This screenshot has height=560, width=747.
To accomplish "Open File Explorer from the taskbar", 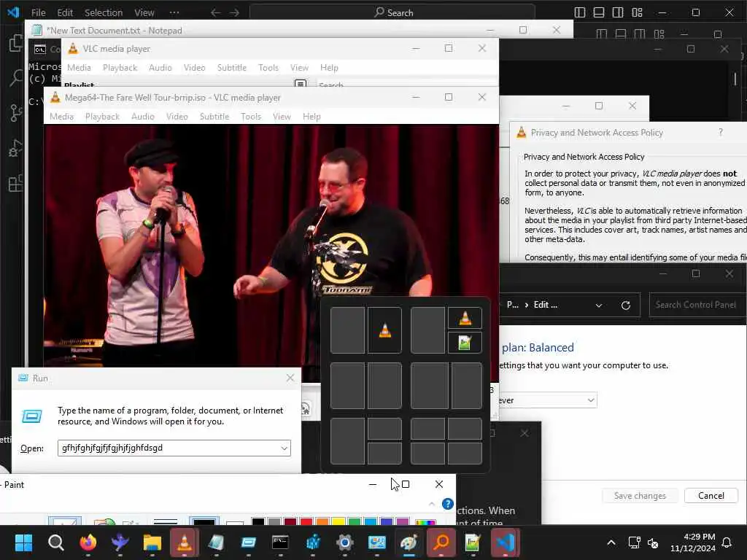I will [152, 542].
